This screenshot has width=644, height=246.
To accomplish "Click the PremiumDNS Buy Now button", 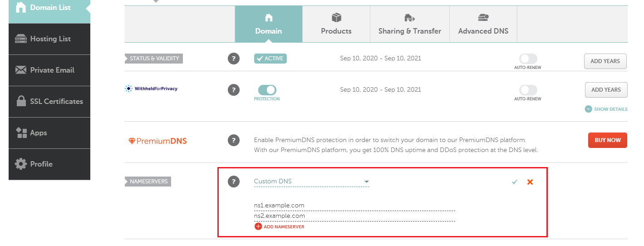I will tap(607, 140).
